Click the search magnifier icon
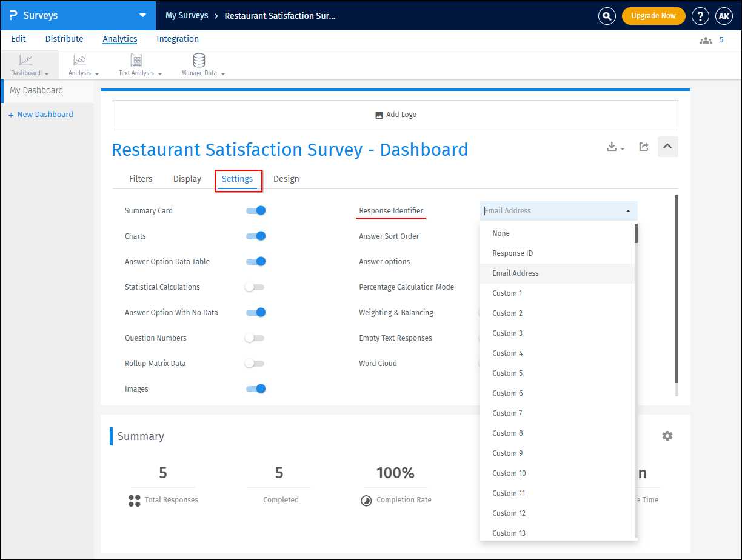Screen dimensions: 742x560 tap(607, 16)
